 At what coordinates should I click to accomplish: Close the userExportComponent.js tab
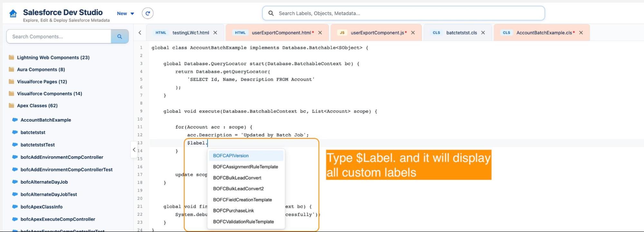point(413,33)
